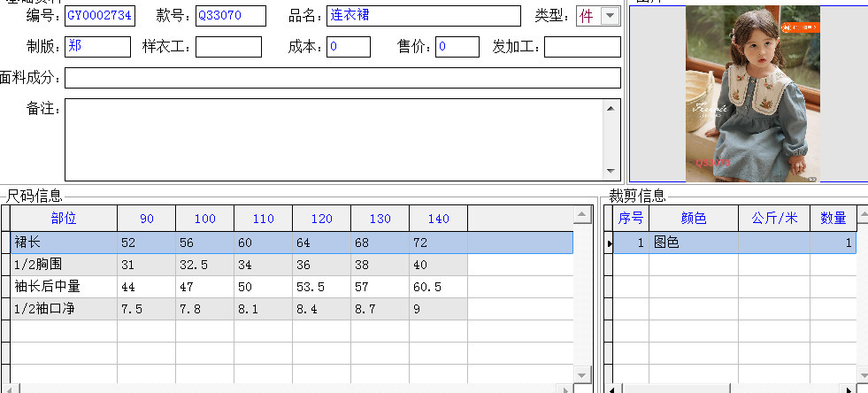Select the 袖长后中量 row label
The image size is (868, 393).
pos(64,287)
